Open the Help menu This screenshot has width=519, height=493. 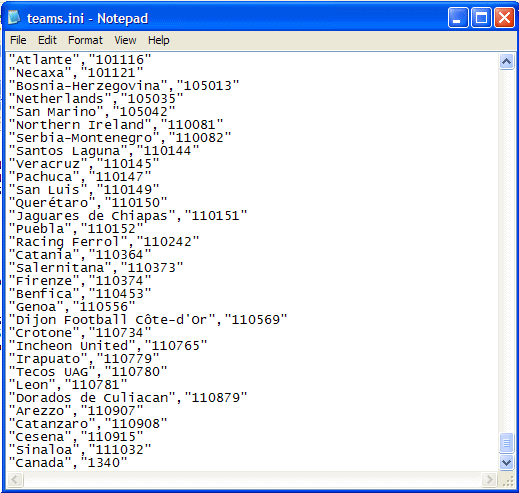[x=159, y=40]
